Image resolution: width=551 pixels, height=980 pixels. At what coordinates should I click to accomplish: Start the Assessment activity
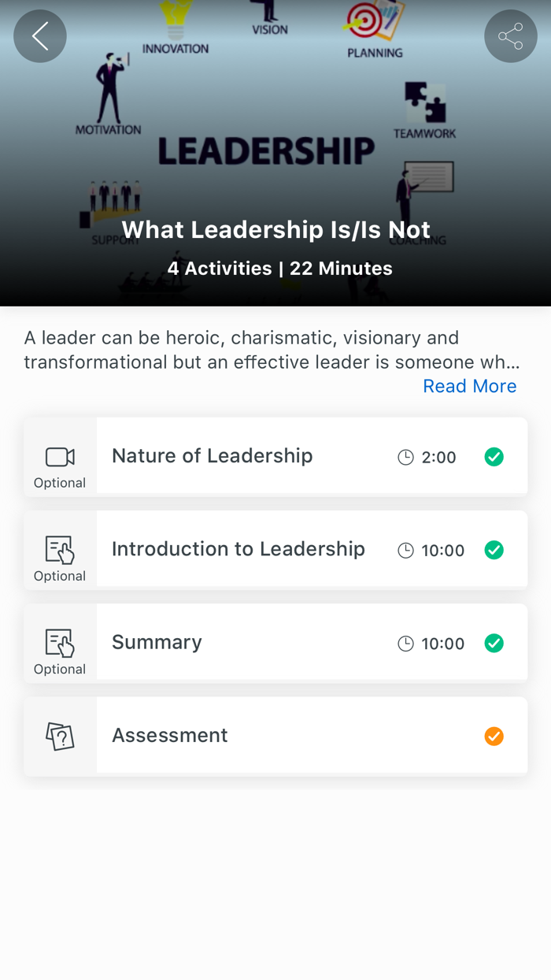169,735
